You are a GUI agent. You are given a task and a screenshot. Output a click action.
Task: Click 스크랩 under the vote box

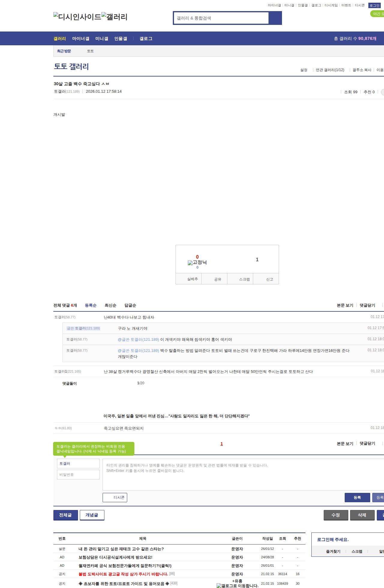[240, 279]
